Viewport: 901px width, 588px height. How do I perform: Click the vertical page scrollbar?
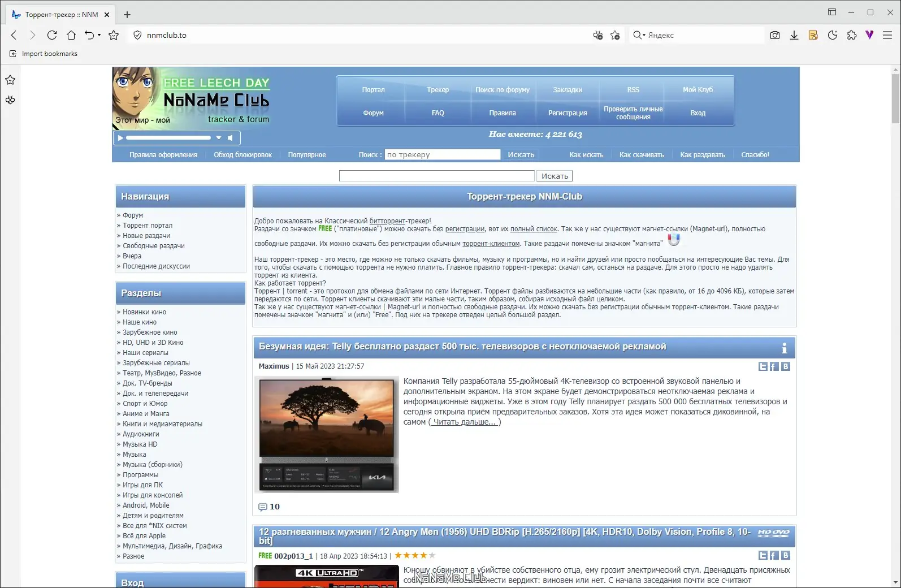(895, 98)
